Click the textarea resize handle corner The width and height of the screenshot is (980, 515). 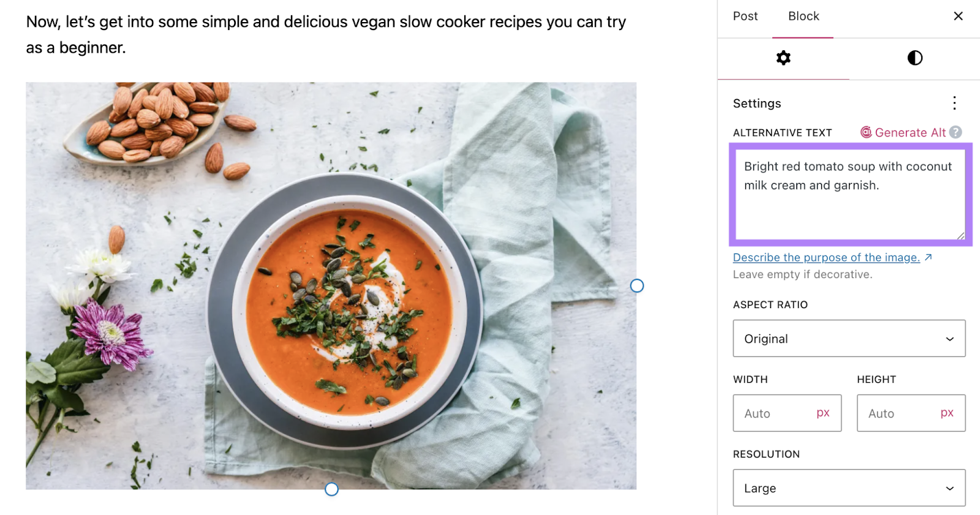coord(960,236)
